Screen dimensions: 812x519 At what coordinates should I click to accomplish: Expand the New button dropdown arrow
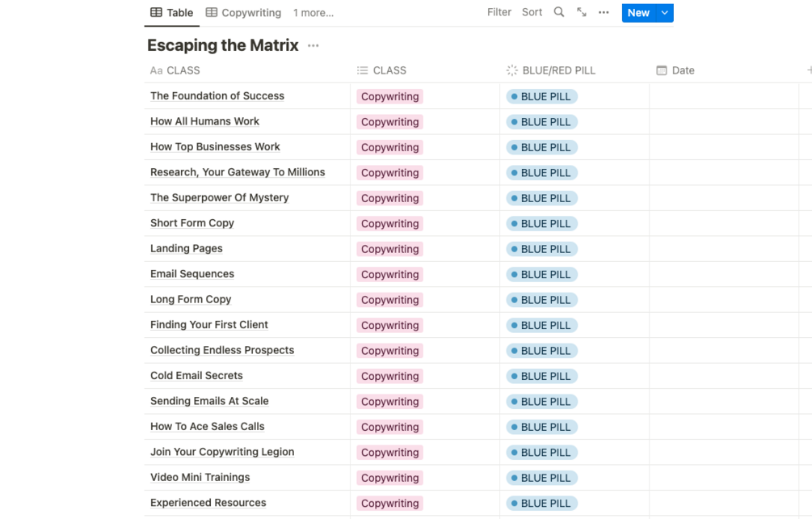pyautogui.click(x=665, y=13)
